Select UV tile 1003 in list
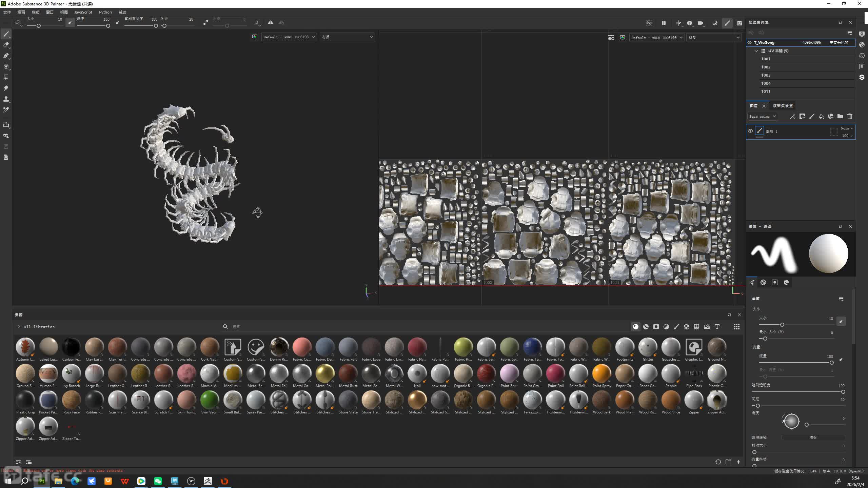This screenshot has width=868, height=488. pos(766,75)
